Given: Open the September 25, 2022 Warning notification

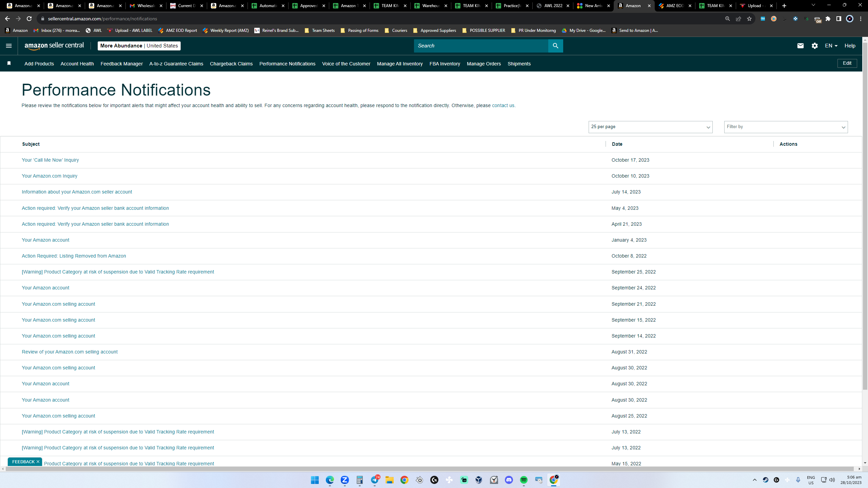Looking at the screenshot, I should click(118, 272).
